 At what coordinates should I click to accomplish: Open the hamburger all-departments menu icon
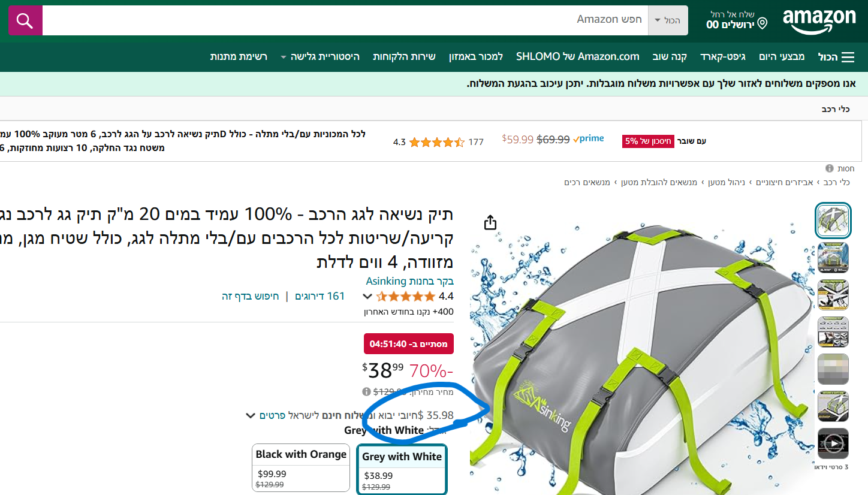click(x=848, y=57)
